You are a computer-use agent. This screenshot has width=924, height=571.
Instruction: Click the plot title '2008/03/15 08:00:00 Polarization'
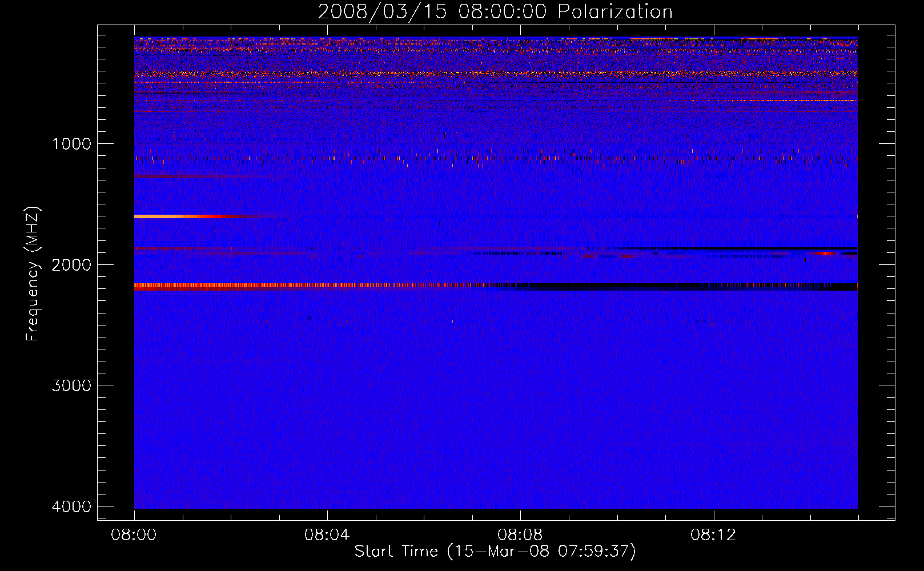pos(495,12)
